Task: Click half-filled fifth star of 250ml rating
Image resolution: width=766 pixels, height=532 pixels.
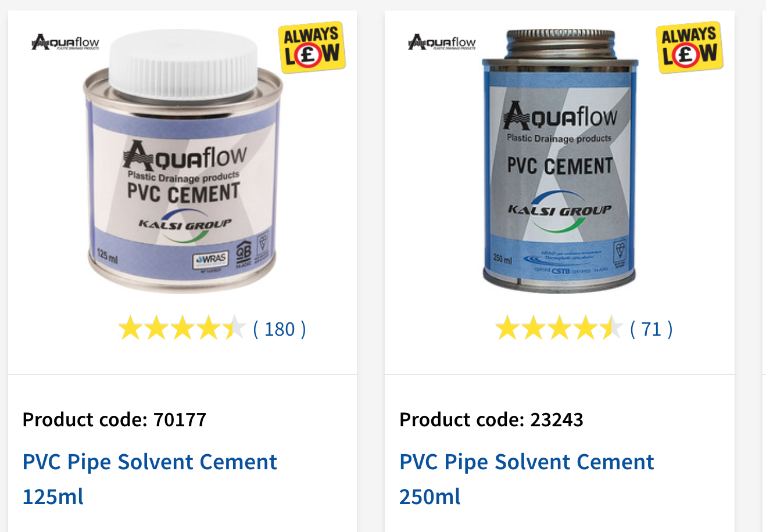Action: click(x=611, y=329)
